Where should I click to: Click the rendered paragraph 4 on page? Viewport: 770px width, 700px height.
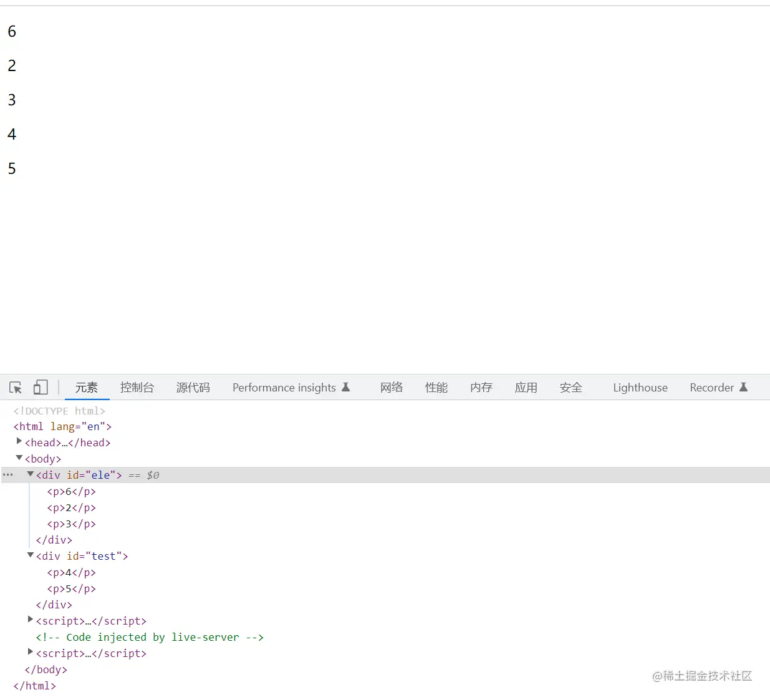point(12,134)
